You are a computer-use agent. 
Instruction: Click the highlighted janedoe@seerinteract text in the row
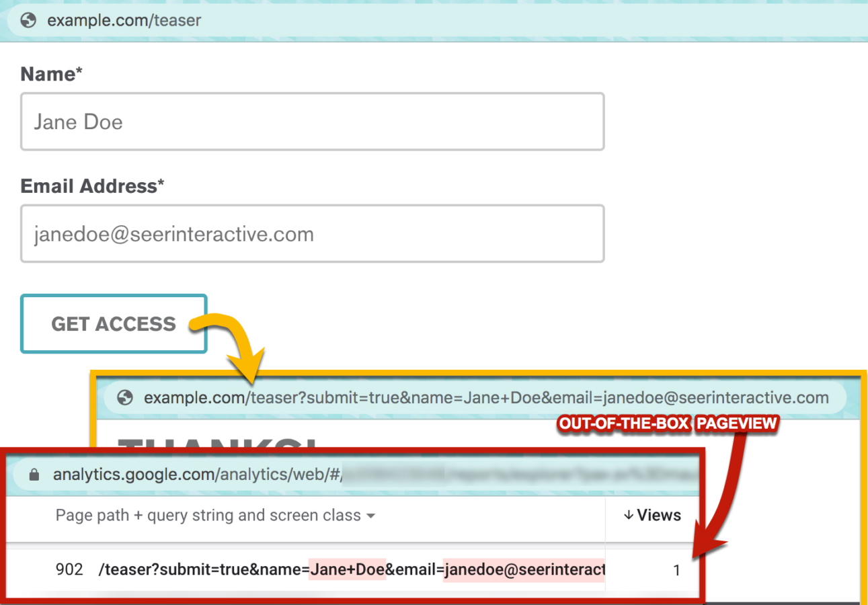[x=523, y=570]
